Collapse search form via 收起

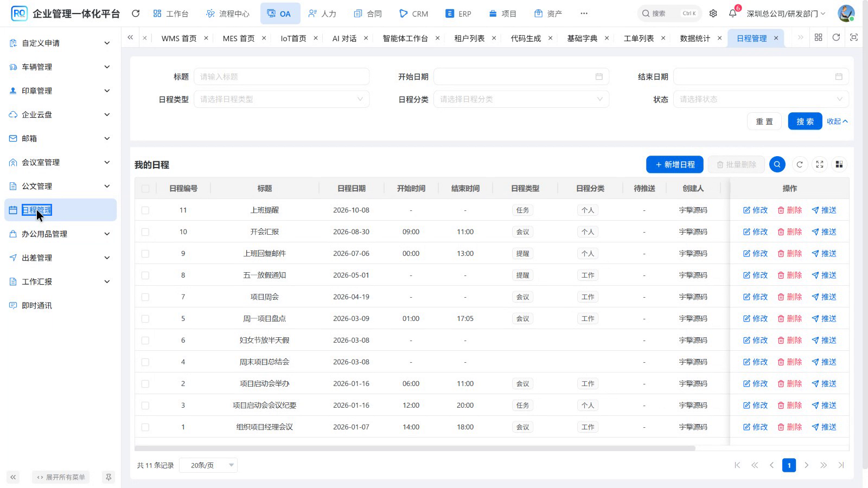[x=837, y=121]
